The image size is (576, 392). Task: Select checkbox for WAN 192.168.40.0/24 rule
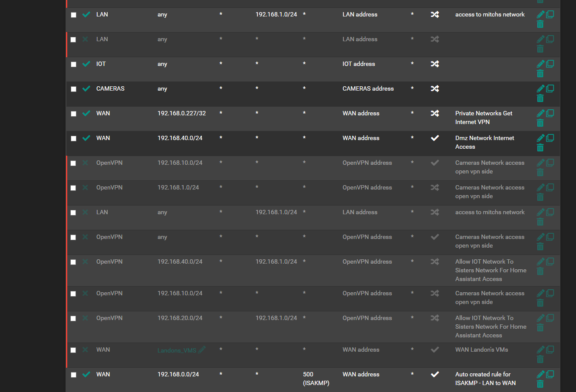point(73,138)
